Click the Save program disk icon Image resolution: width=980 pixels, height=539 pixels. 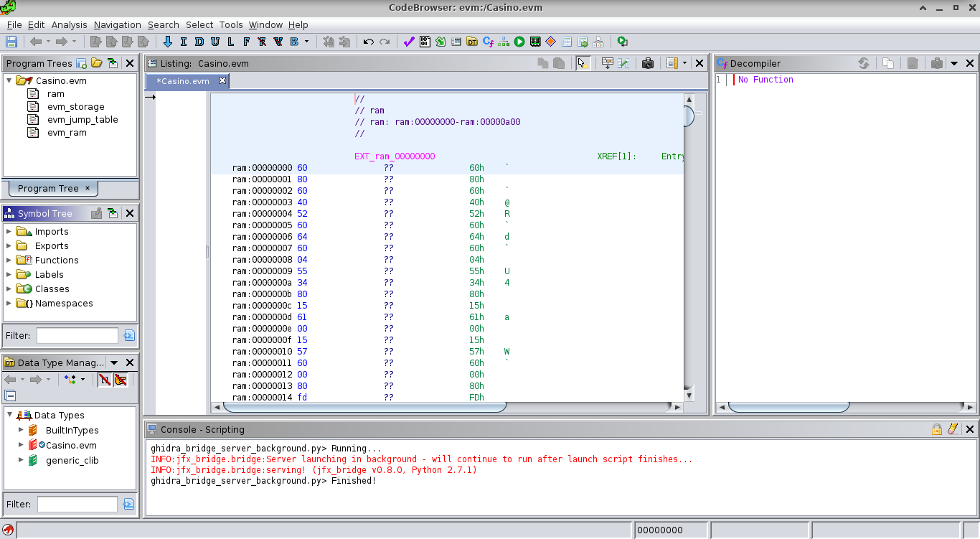[11, 42]
